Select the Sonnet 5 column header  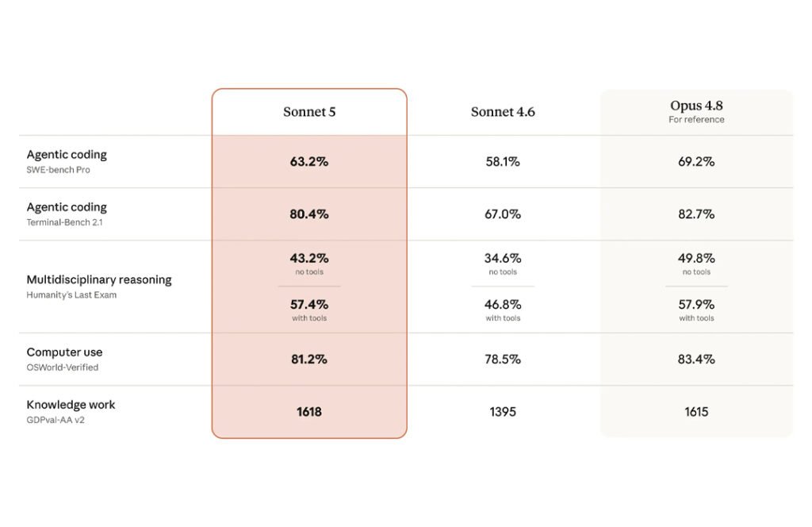click(x=309, y=112)
